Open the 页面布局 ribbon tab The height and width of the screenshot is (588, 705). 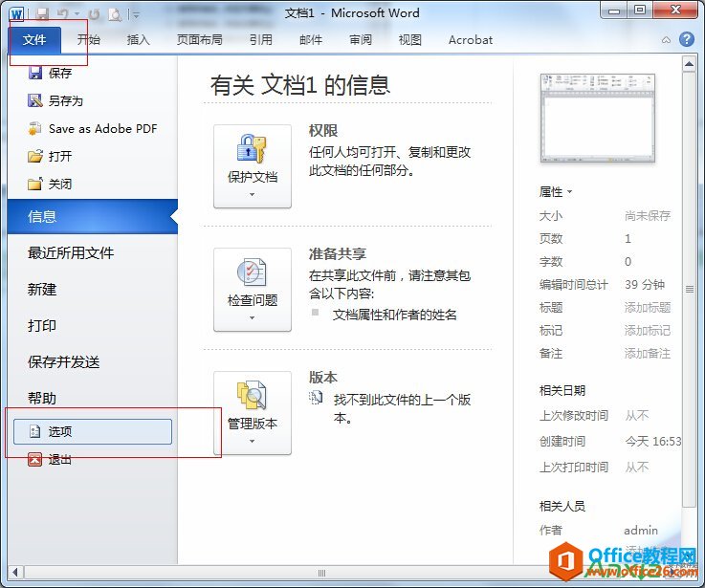pos(199,40)
